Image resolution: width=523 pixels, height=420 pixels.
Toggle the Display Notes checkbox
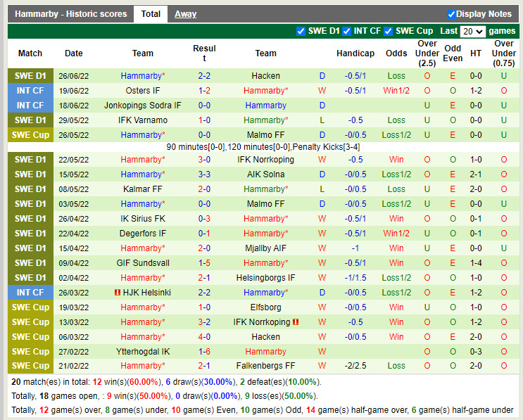[451, 14]
